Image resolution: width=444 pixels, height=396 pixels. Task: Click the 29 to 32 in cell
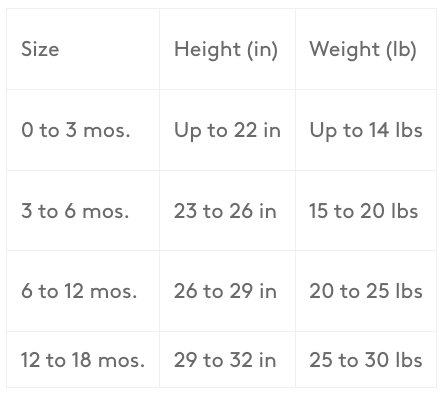point(227,360)
